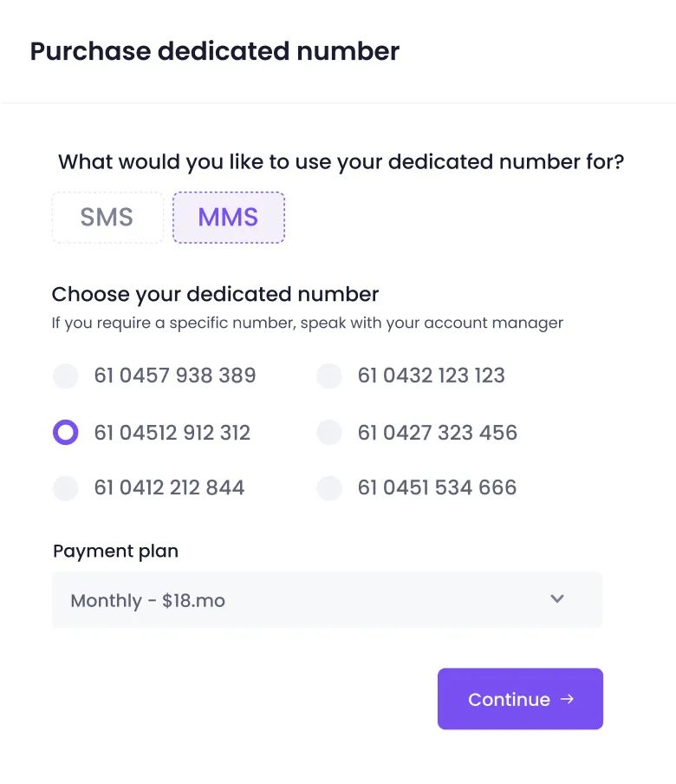The height and width of the screenshot is (784, 676).
Task: Switch to the MMS option
Action: 228,217
